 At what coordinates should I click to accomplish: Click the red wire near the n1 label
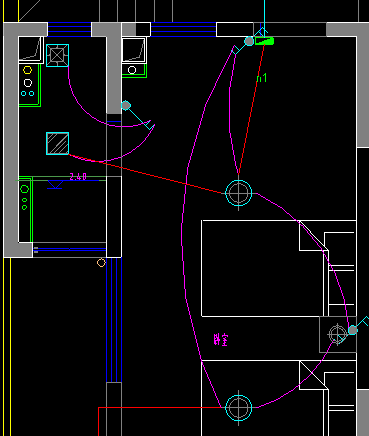[x=252, y=109]
